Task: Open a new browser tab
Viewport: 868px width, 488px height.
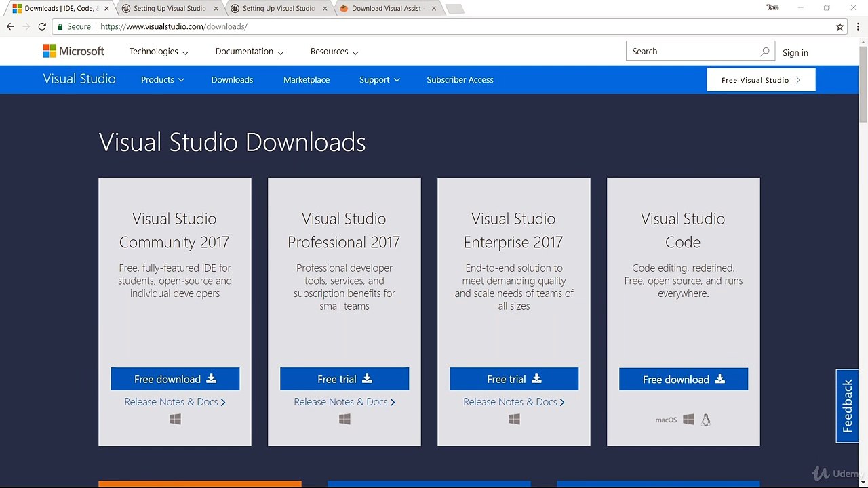Action: click(x=455, y=9)
